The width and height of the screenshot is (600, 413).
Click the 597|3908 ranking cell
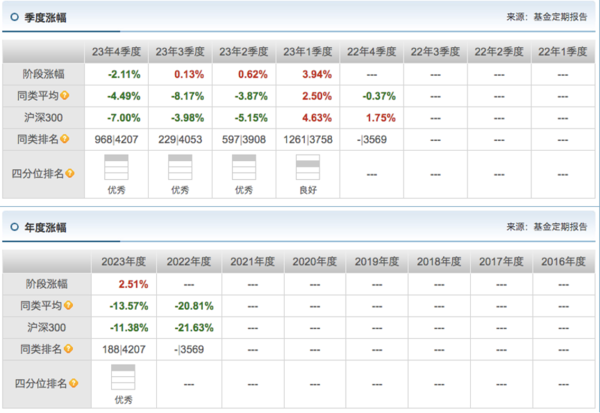(x=244, y=139)
